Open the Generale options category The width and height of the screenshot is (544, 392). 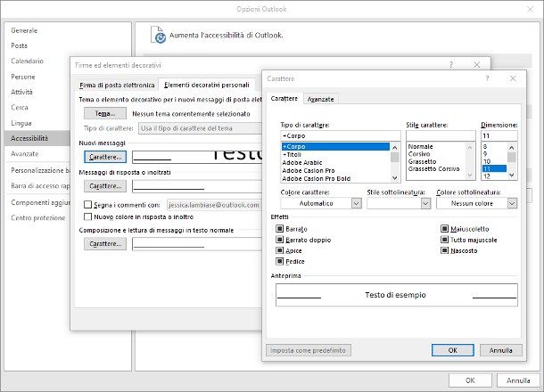point(24,30)
